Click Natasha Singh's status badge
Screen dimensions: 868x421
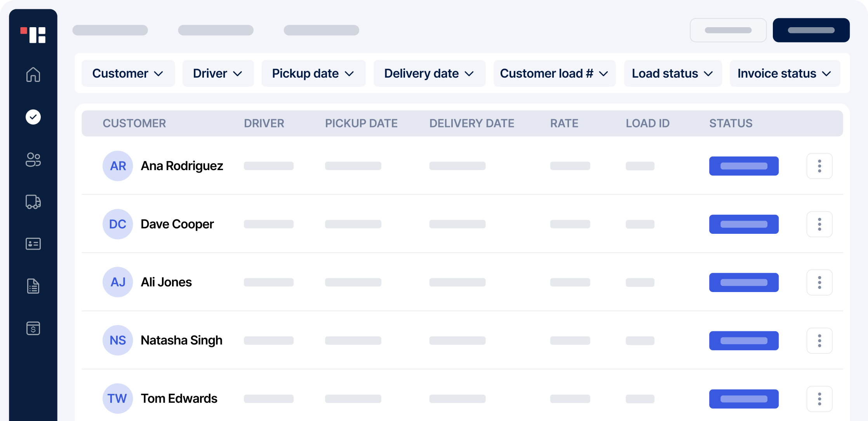coord(744,341)
